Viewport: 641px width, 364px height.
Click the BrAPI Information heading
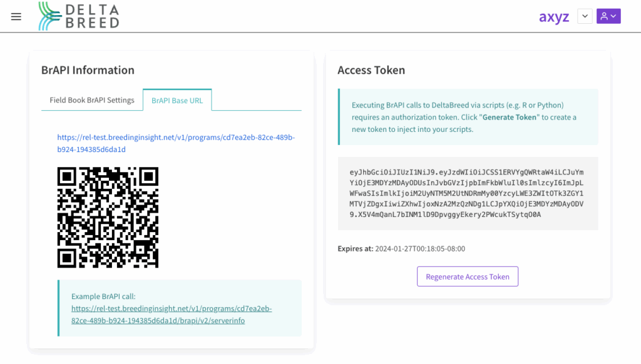88,70
